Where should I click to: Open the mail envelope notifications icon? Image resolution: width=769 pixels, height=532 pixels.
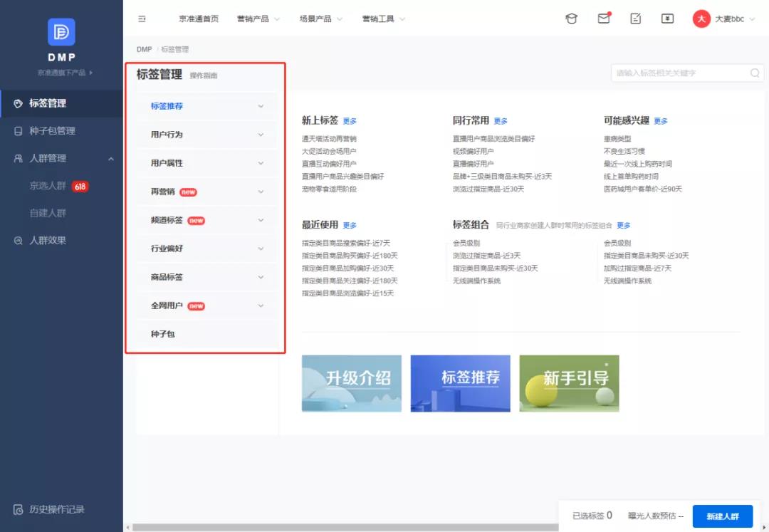(x=604, y=19)
